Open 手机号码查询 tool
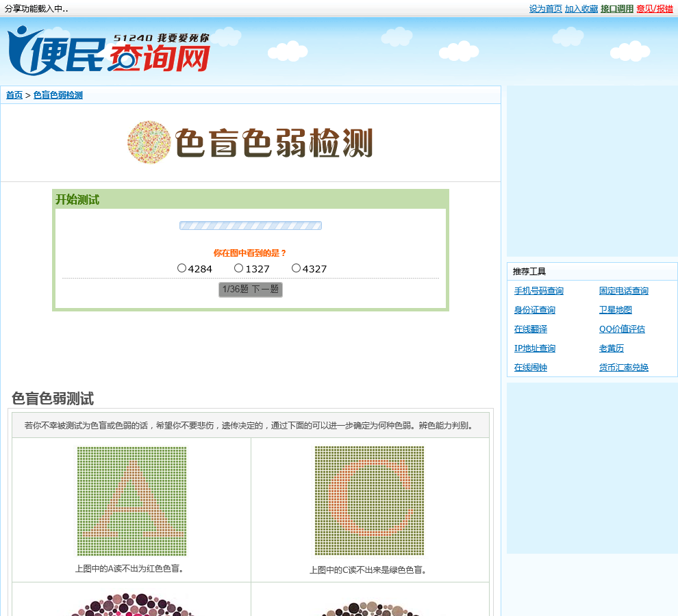 click(x=539, y=291)
